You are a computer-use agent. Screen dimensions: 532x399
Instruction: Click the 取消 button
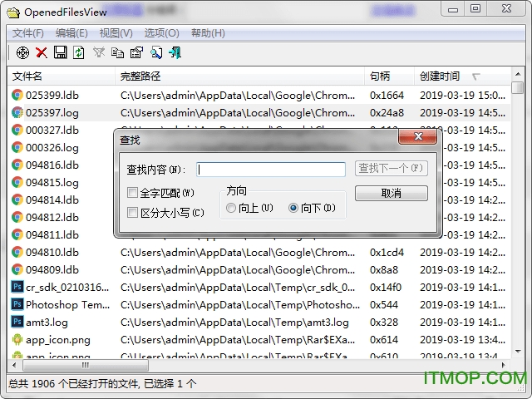(x=392, y=193)
